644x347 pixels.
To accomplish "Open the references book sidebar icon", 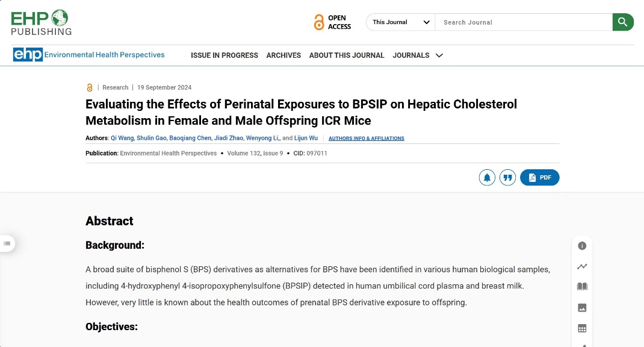I will (582, 287).
